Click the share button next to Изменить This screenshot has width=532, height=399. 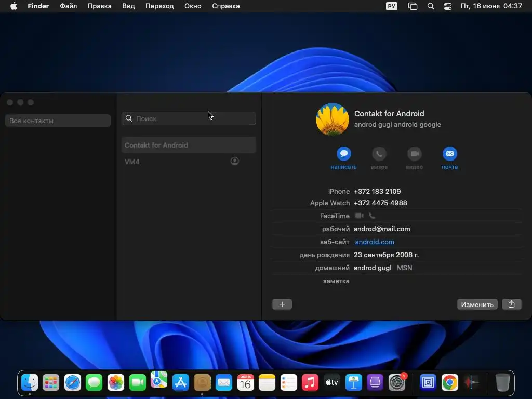pos(511,304)
